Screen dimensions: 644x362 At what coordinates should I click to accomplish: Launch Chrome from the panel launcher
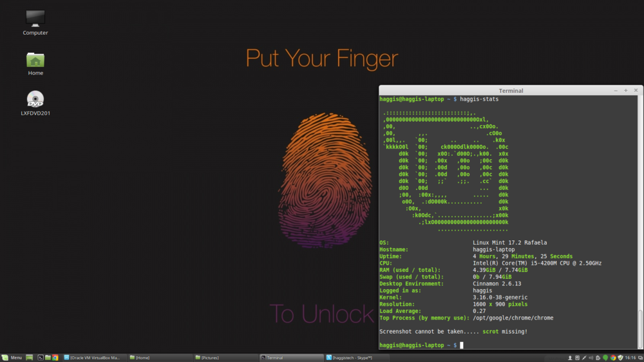click(x=55, y=358)
